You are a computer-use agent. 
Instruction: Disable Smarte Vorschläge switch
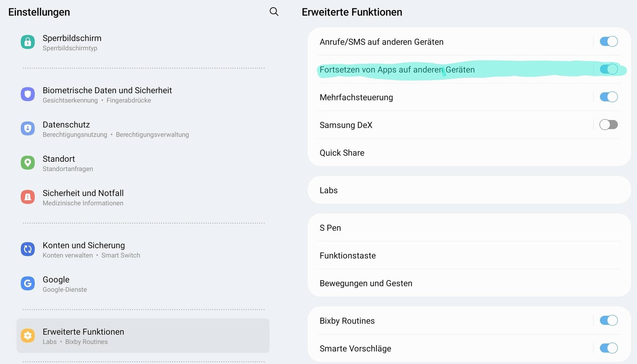[x=608, y=348]
